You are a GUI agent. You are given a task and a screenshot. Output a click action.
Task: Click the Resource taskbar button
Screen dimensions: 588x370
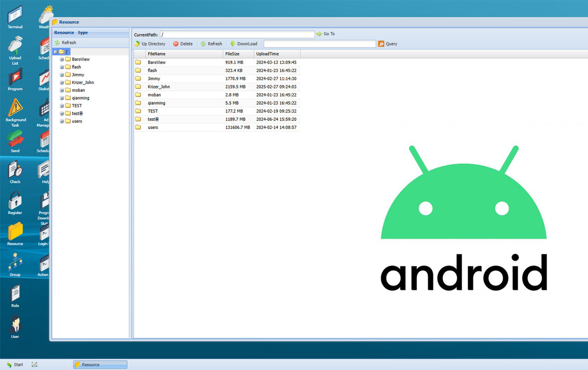[100, 364]
